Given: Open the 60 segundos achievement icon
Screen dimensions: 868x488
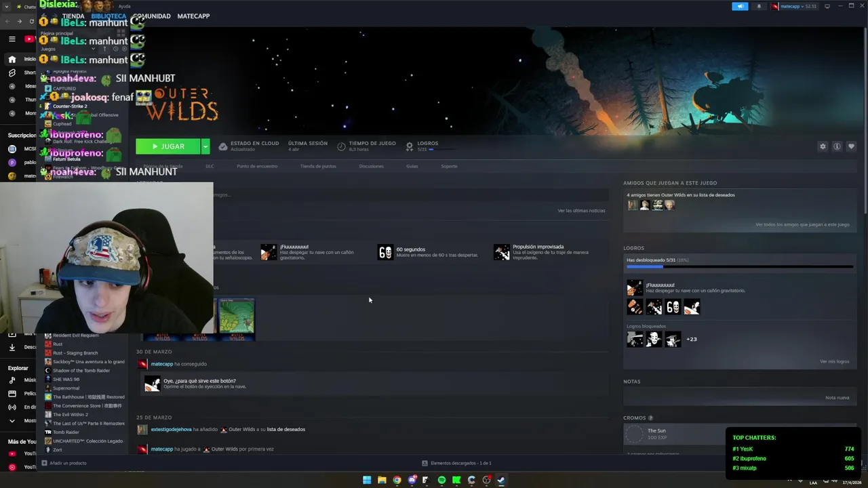Looking at the screenshot, I should tap(385, 252).
